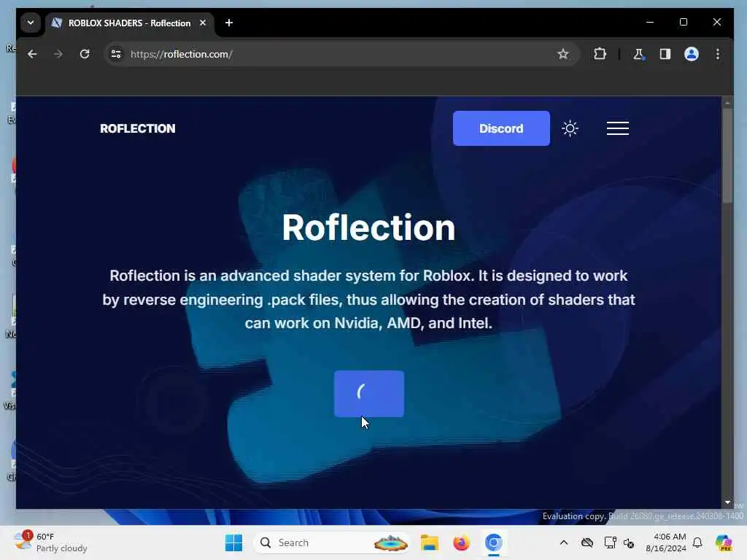The height and width of the screenshot is (560, 747).
Task: Reload the roflection.com page
Action: [x=85, y=54]
